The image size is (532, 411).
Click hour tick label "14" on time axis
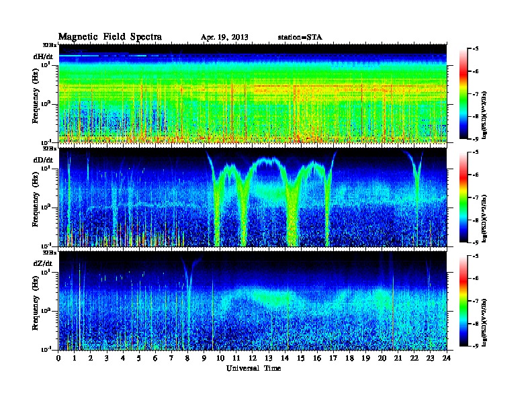click(x=285, y=358)
